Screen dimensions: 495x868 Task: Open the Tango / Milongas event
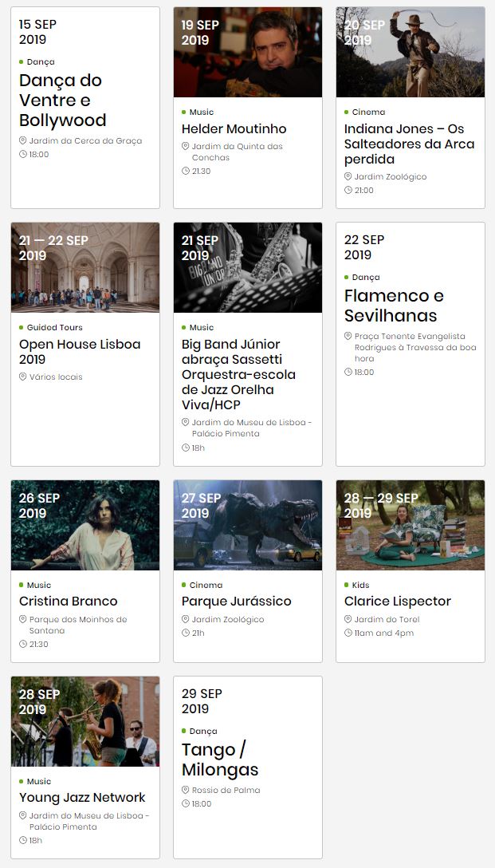pos(220,759)
